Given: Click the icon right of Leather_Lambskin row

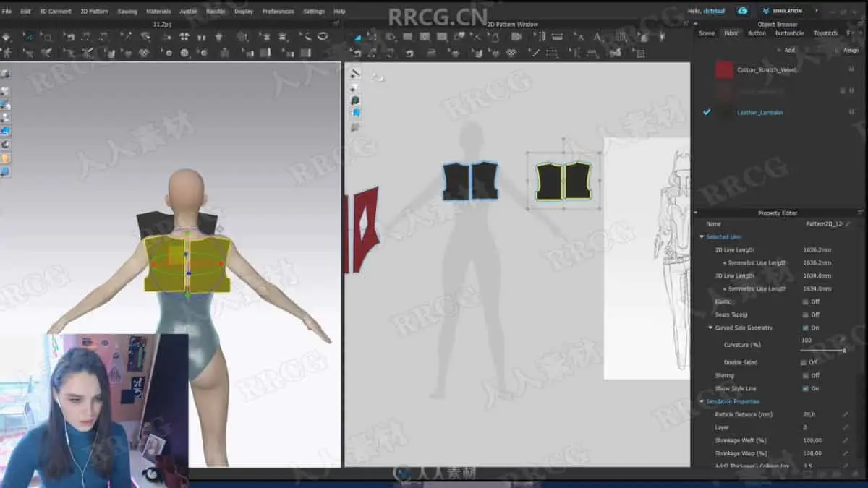Looking at the screenshot, I should pyautogui.click(x=851, y=112).
